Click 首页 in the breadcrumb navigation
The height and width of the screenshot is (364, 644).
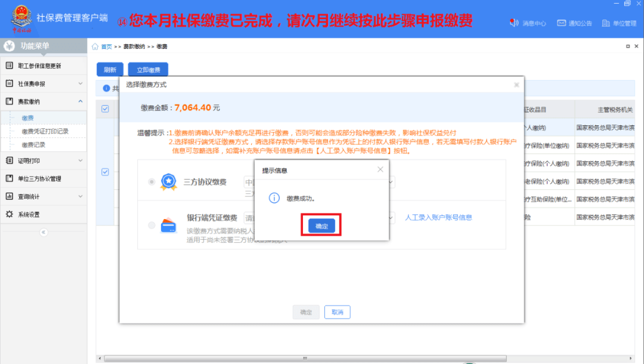(x=106, y=45)
